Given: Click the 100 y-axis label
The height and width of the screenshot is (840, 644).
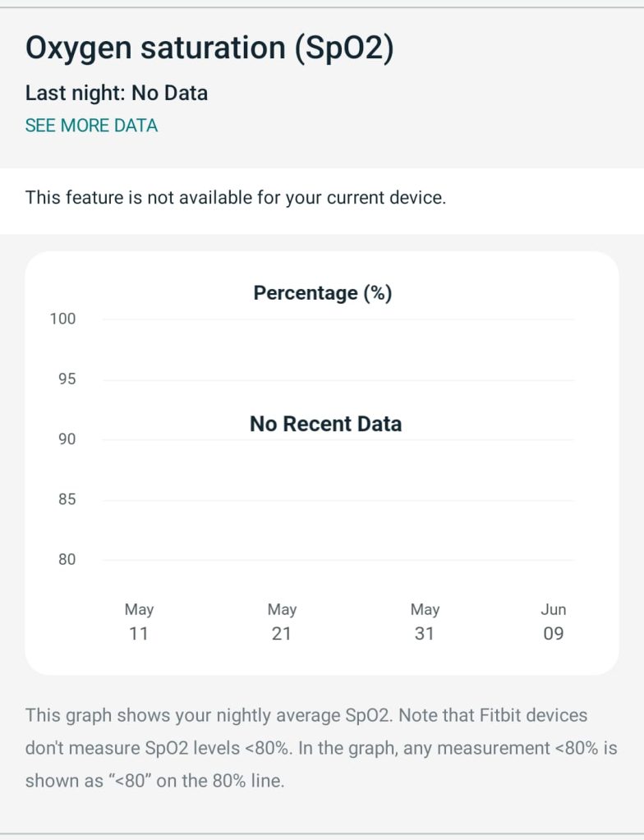Looking at the screenshot, I should click(x=62, y=319).
